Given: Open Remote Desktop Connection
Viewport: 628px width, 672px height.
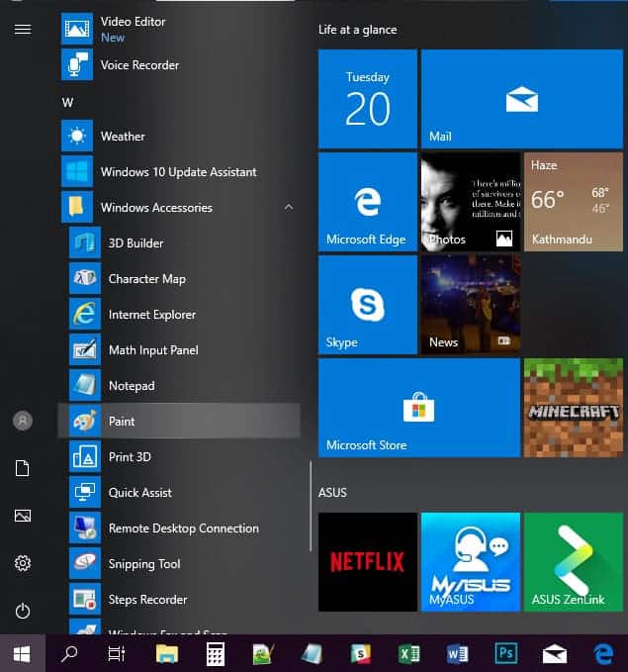Looking at the screenshot, I should [180, 528].
